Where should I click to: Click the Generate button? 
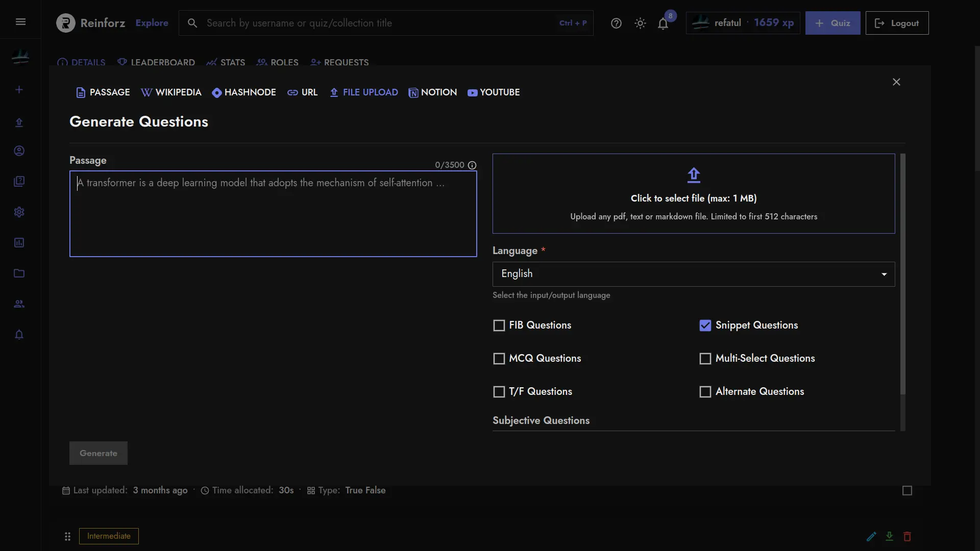pyautogui.click(x=97, y=453)
